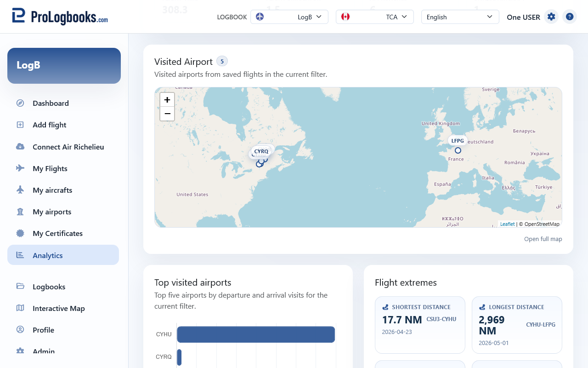Click the Interactive Map icon
The image size is (588, 368).
[20, 308]
